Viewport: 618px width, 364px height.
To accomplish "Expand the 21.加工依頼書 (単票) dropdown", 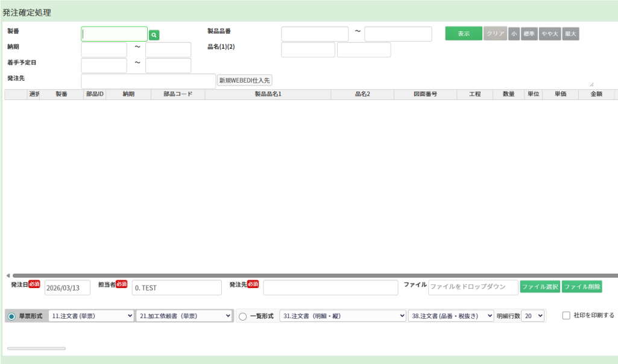I will (184, 316).
